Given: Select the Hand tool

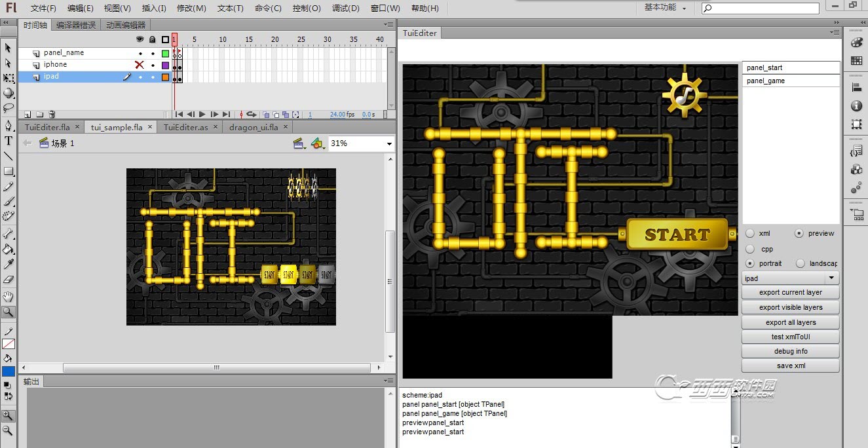Looking at the screenshot, I should (x=9, y=297).
